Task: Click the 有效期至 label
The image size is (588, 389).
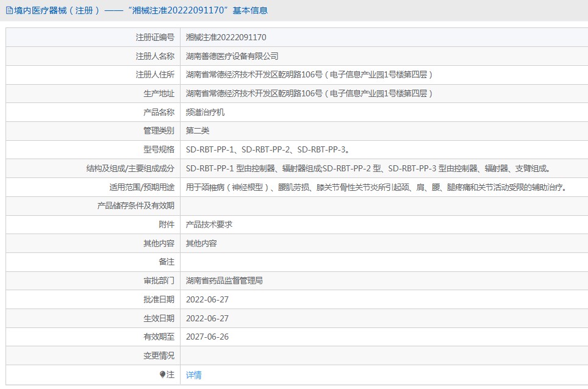Action: click(x=159, y=337)
